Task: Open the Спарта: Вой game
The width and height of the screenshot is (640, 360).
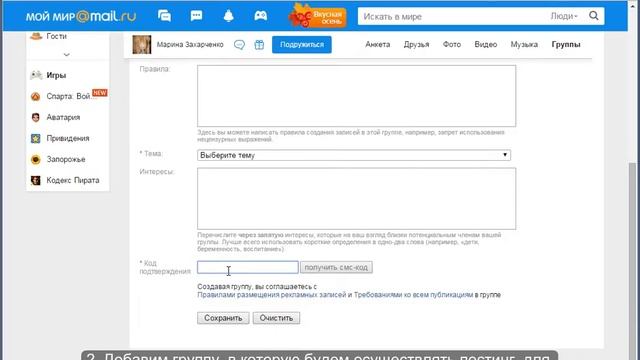Action: click(x=68, y=96)
